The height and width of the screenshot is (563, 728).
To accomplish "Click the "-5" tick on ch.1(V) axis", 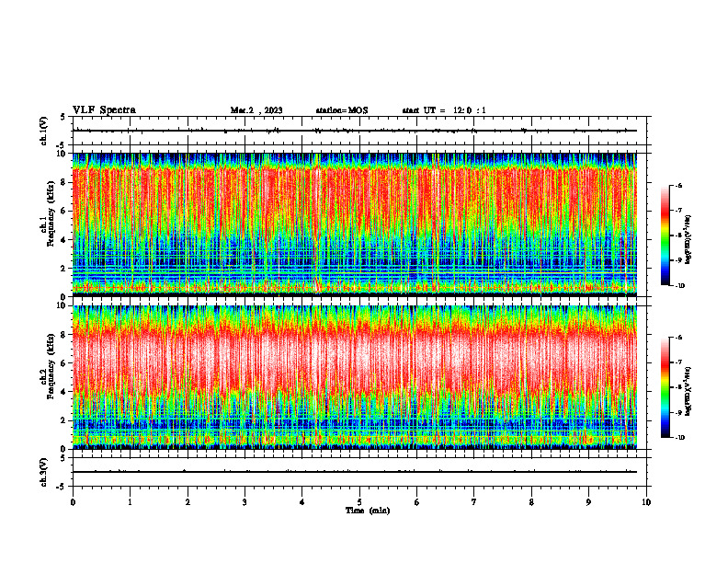I will point(62,145).
